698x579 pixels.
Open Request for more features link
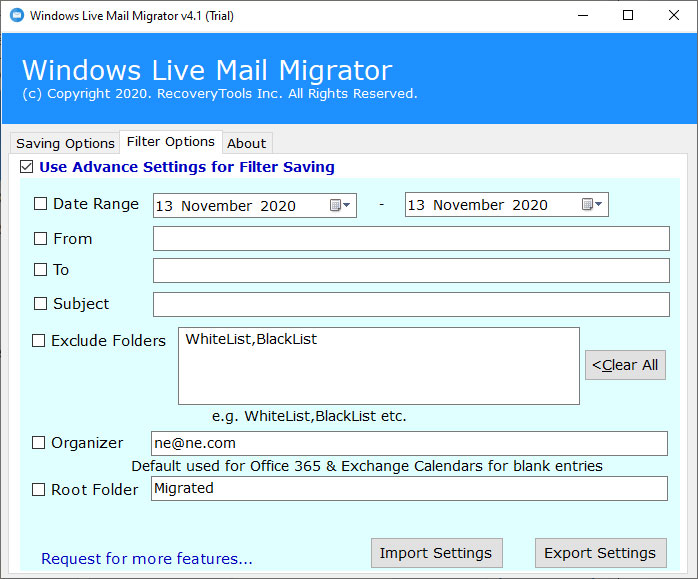point(147,559)
